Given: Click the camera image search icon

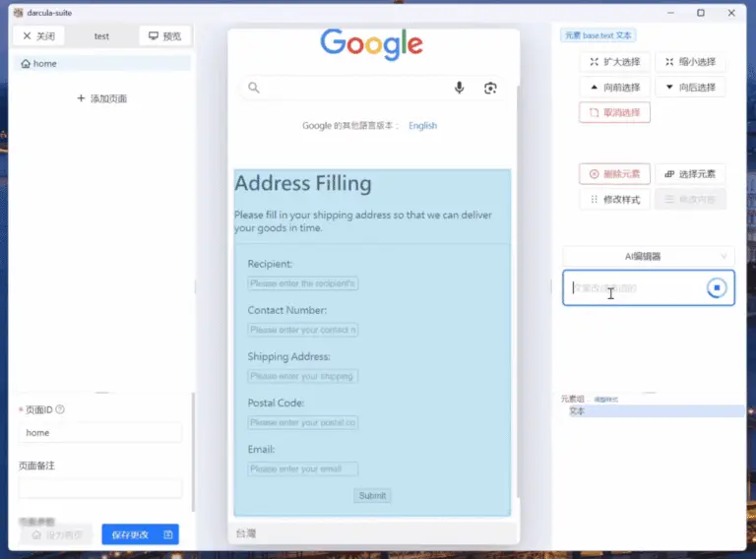Looking at the screenshot, I should point(490,88).
